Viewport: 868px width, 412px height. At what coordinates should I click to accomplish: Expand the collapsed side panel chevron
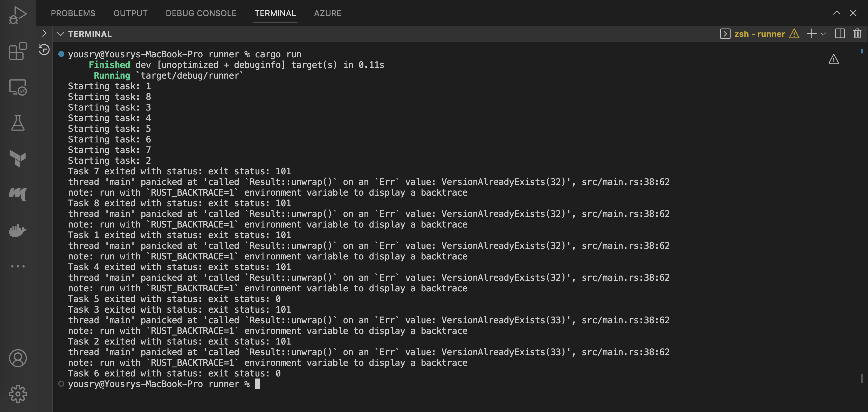coord(44,33)
